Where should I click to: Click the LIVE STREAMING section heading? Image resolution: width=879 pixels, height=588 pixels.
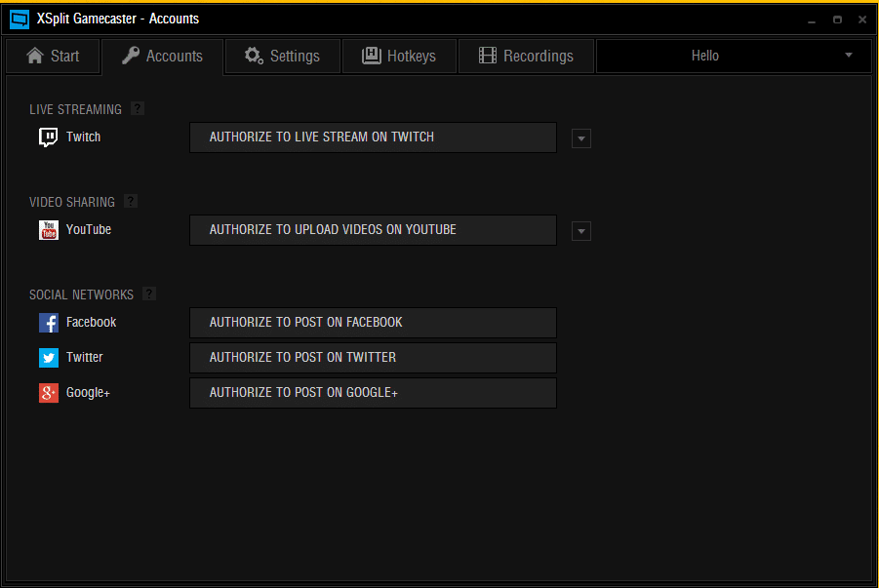click(x=76, y=109)
